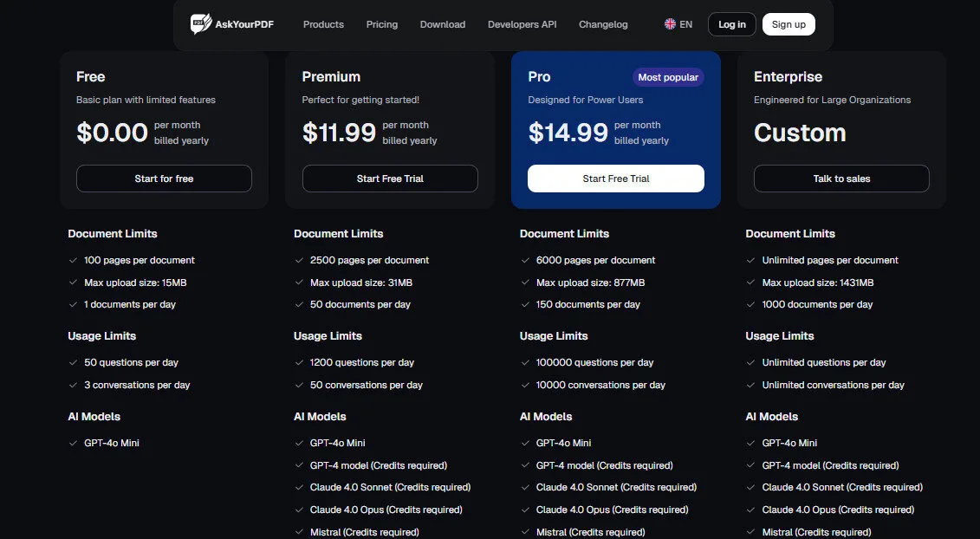Image resolution: width=980 pixels, height=539 pixels.
Task: Click the Most popular badge
Action: point(668,76)
